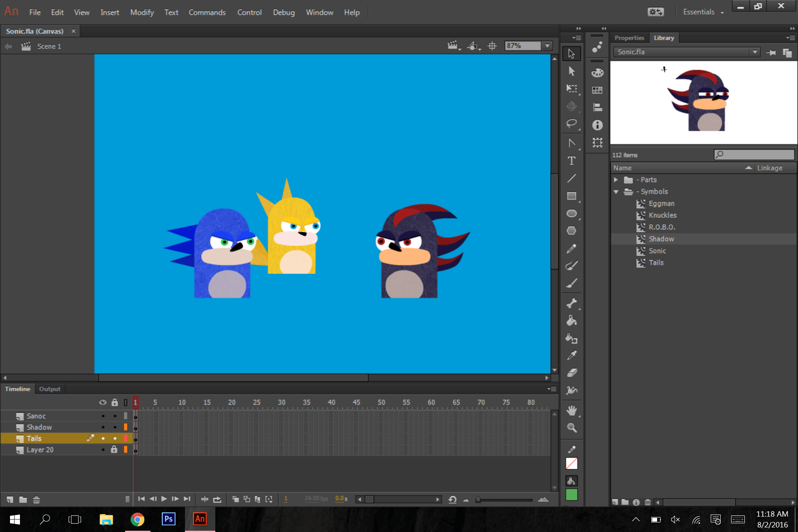This screenshot has width=798, height=532.
Task: Step forward one frame
Action: [x=175, y=499]
